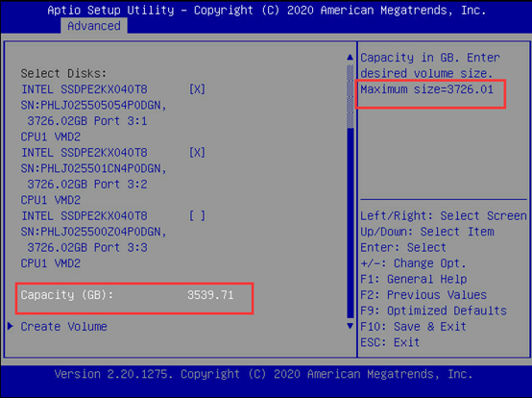This screenshot has width=532, height=398.
Task: Click the scroll down arrow icon
Action: pyautogui.click(x=351, y=326)
